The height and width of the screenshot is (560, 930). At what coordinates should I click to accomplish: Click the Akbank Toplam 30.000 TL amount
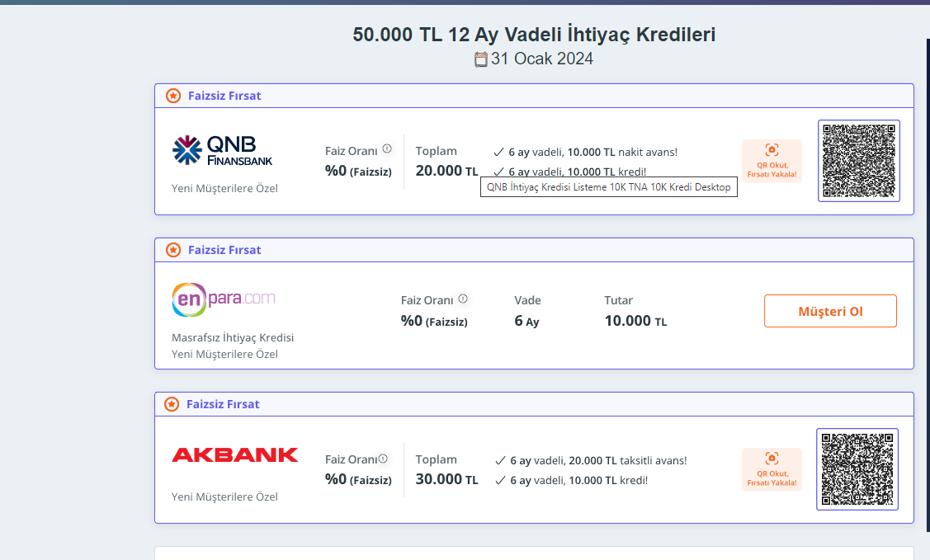446,479
